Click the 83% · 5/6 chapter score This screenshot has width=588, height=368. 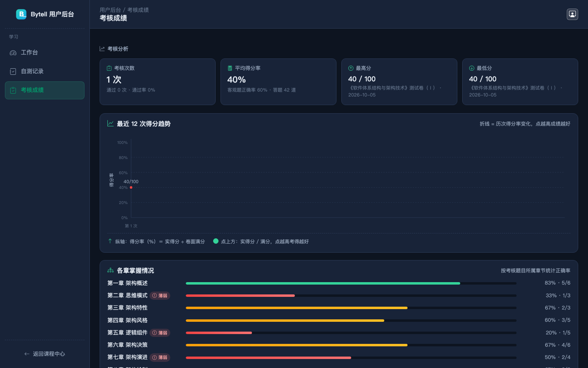tap(557, 283)
